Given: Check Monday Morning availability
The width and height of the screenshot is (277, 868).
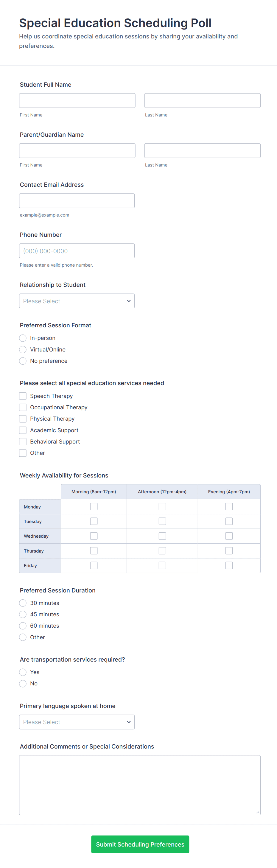Looking at the screenshot, I should pyautogui.click(x=94, y=506).
